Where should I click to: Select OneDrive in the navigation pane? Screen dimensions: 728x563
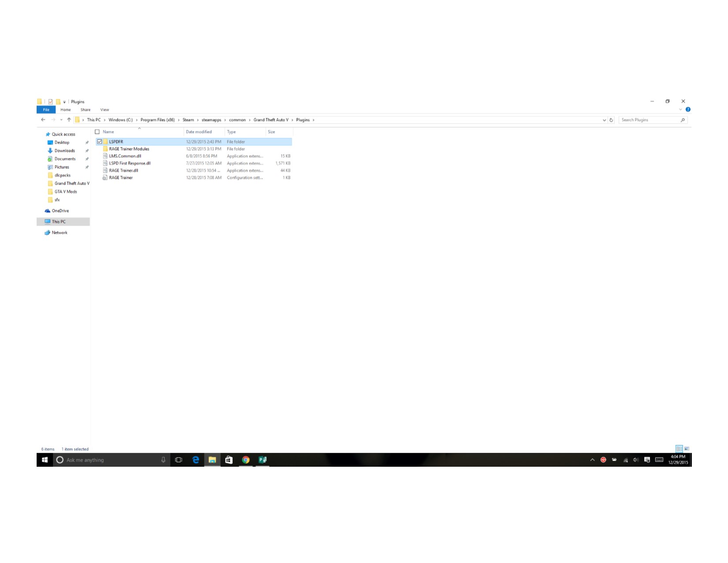[60, 211]
